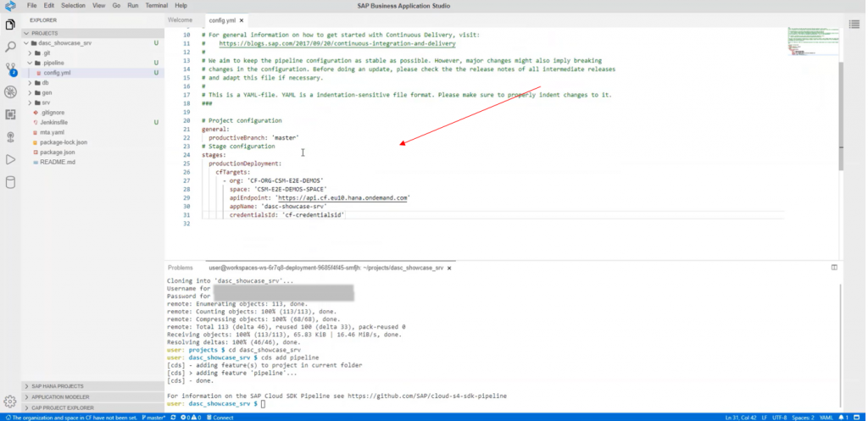The height and width of the screenshot is (421, 868).
Task: Open the Selection menu
Action: point(73,6)
